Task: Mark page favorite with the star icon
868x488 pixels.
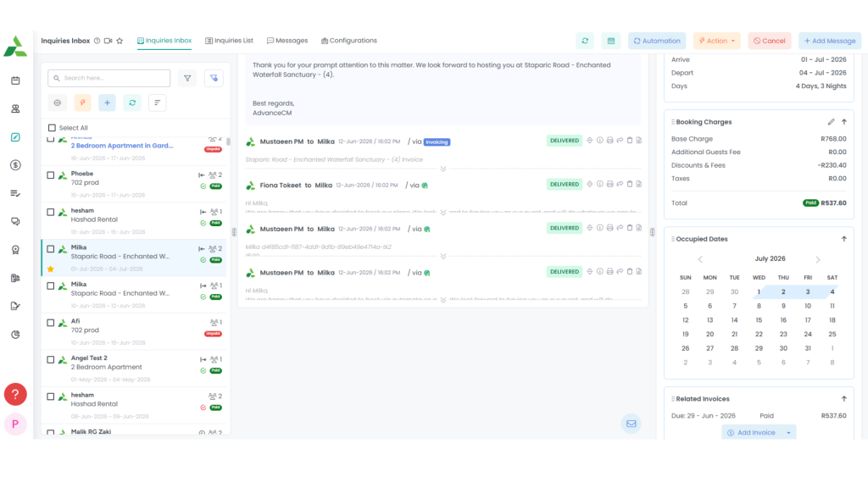Action: coord(120,41)
